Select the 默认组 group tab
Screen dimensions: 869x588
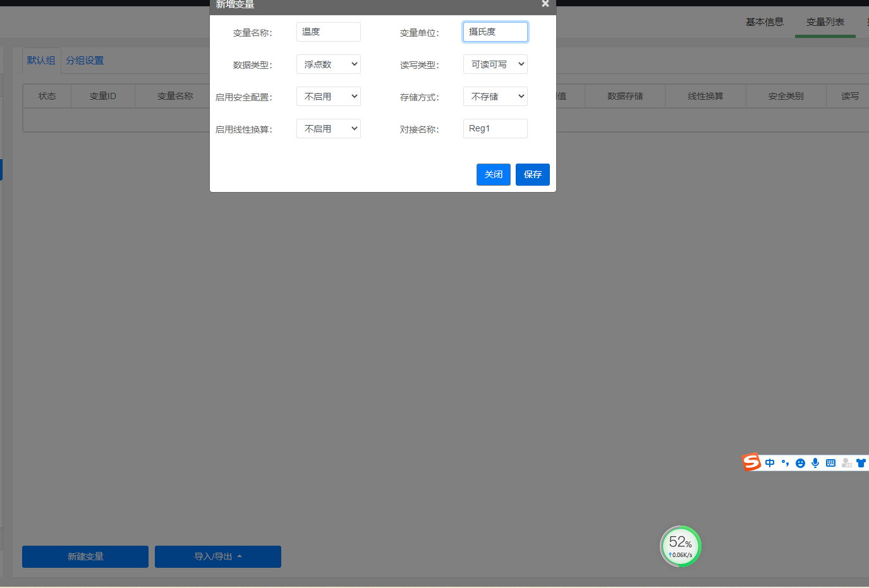point(41,61)
